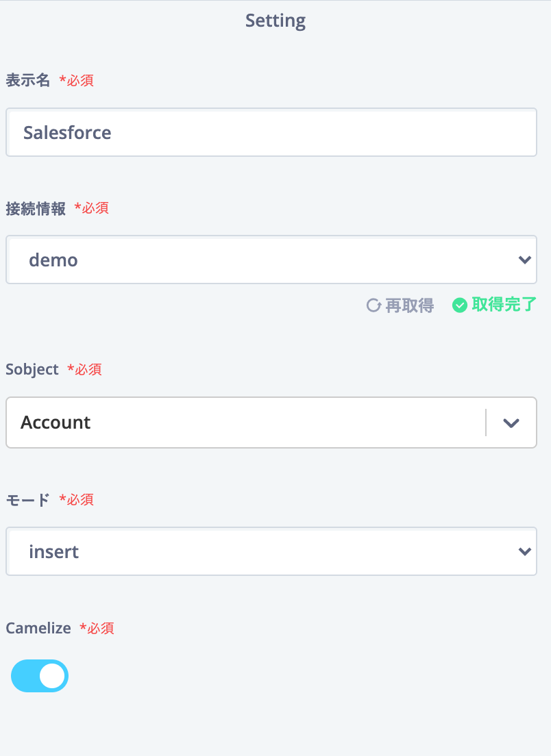Click the Sobject field label
551x756 pixels.
click(32, 369)
